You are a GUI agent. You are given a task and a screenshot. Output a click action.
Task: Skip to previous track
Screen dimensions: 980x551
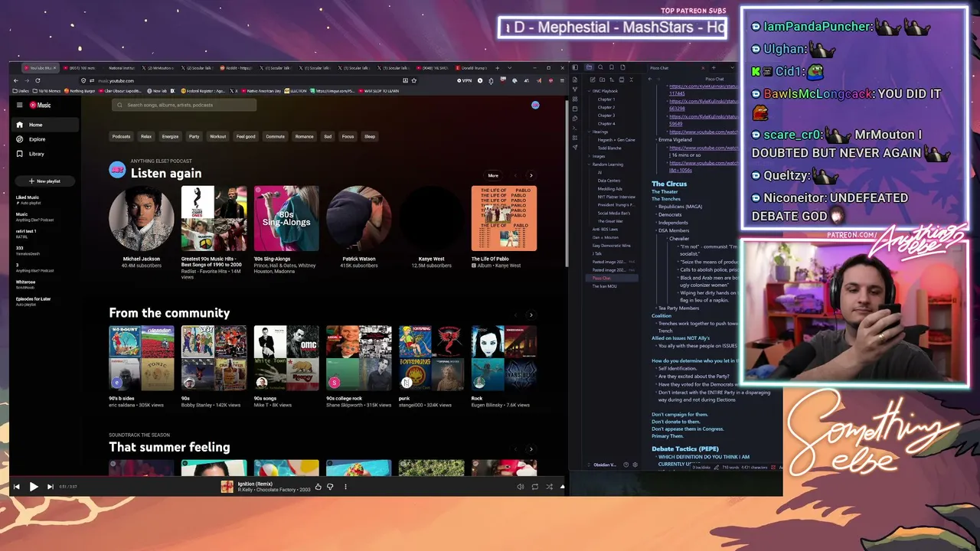[17, 487]
